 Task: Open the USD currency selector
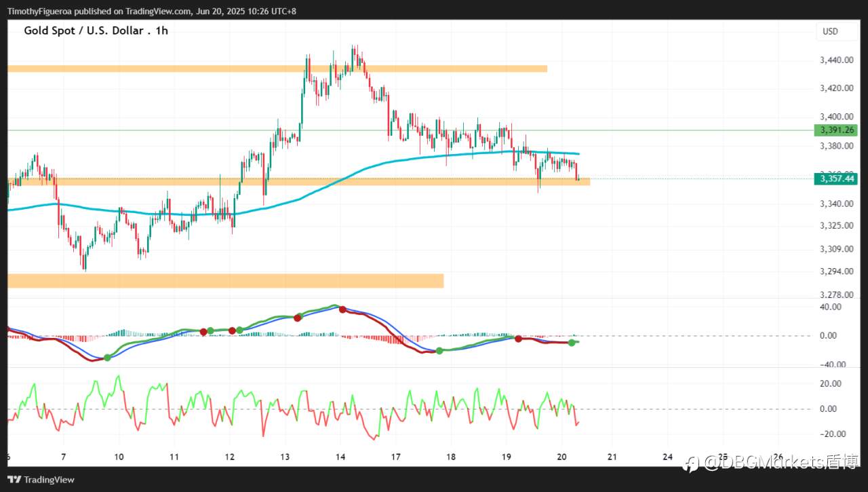831,31
